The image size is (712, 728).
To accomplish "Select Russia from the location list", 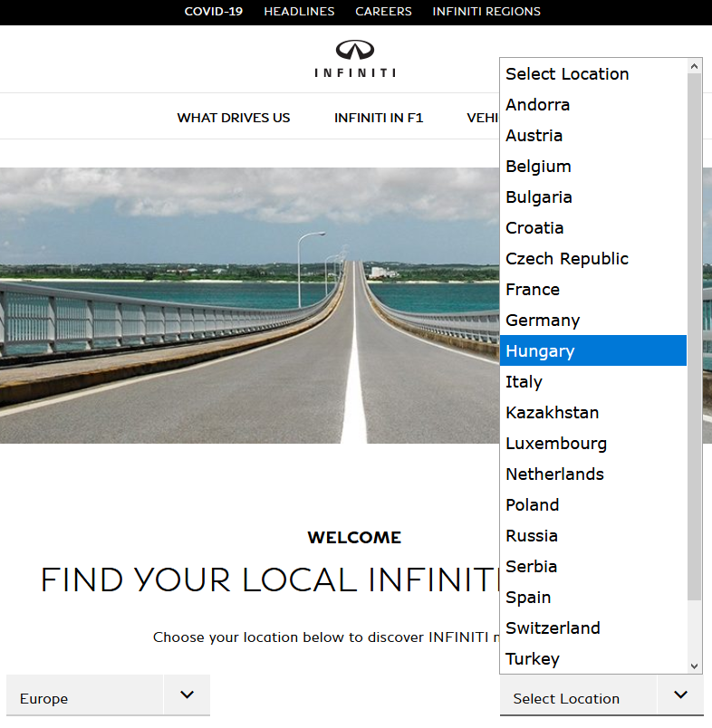I will tap(593, 535).
